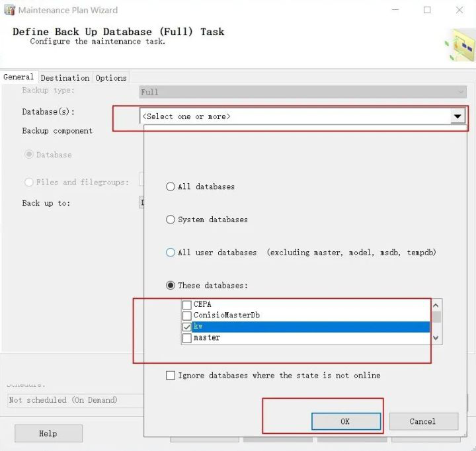Screen dimensions: 476x451
Task: Confirm selection with the OK button
Action: click(346, 421)
